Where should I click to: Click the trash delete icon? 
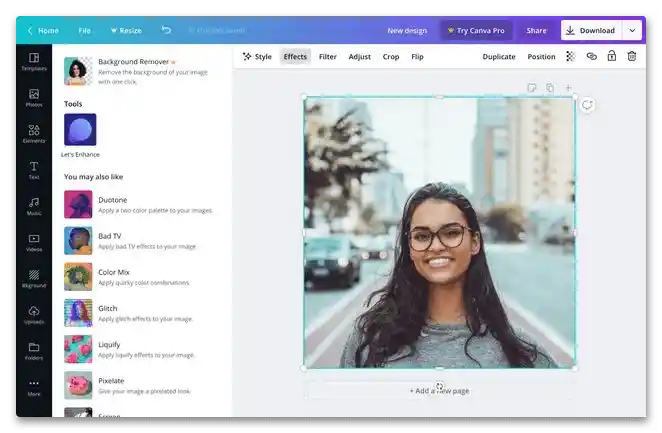tap(632, 56)
